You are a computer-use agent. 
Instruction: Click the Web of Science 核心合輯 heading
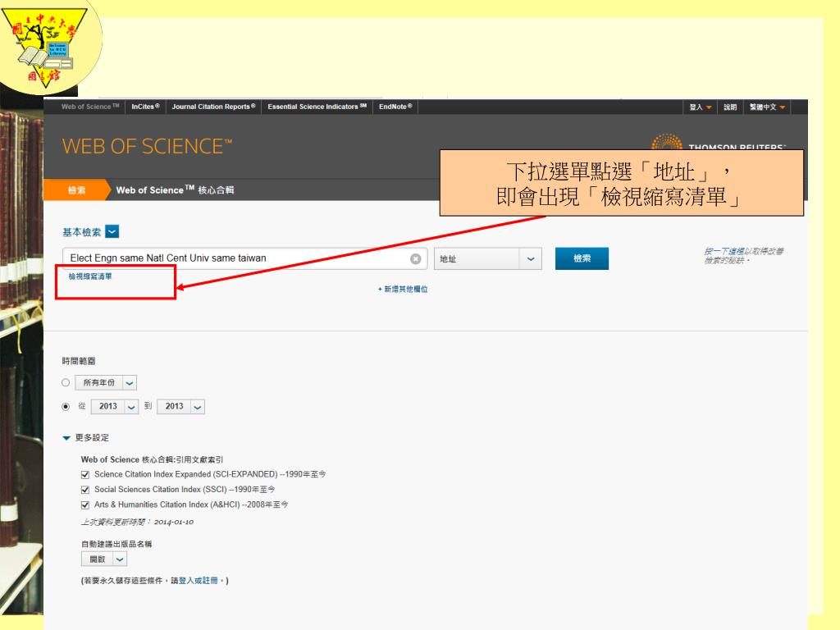[x=175, y=190]
